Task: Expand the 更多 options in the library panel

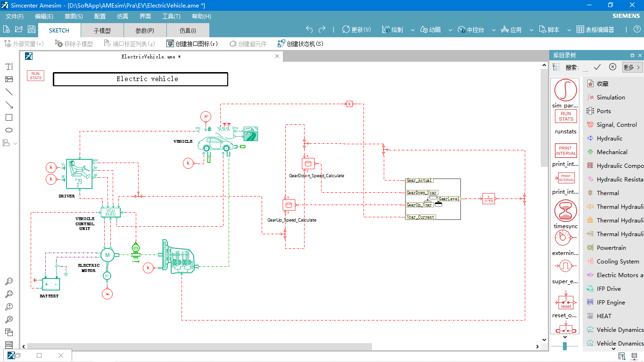Action: pos(632,67)
